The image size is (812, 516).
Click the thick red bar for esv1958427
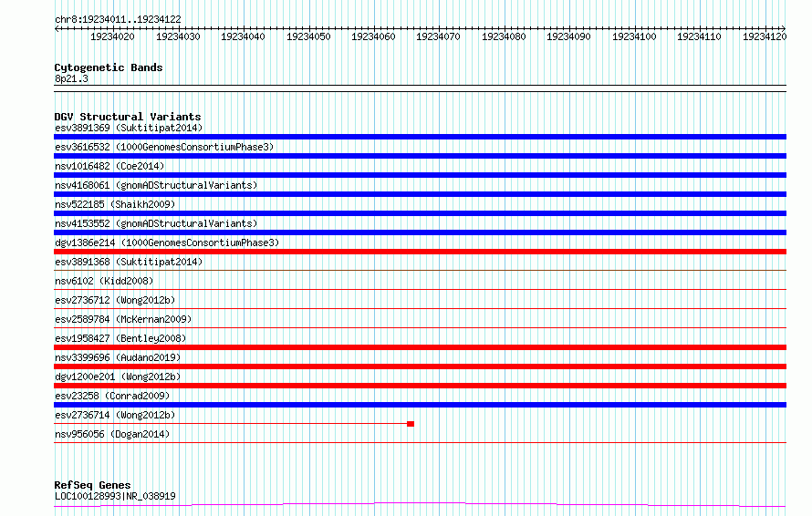(x=420, y=347)
